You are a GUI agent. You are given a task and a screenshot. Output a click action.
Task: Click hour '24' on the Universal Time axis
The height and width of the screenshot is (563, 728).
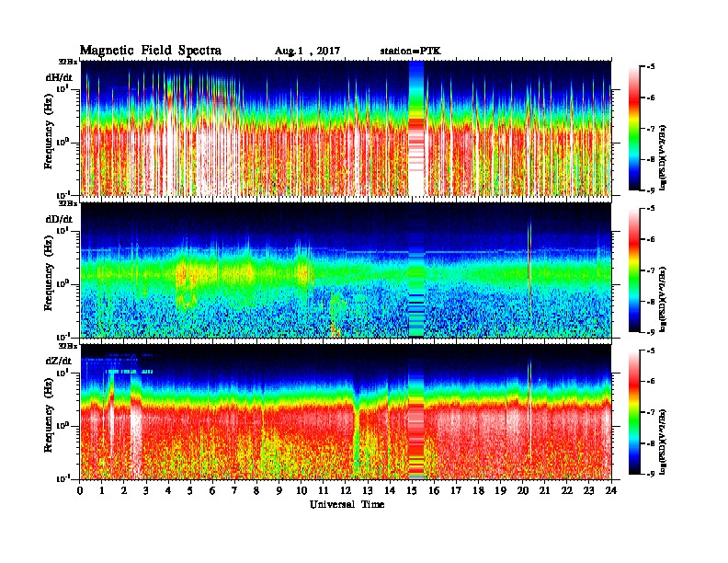(x=611, y=490)
